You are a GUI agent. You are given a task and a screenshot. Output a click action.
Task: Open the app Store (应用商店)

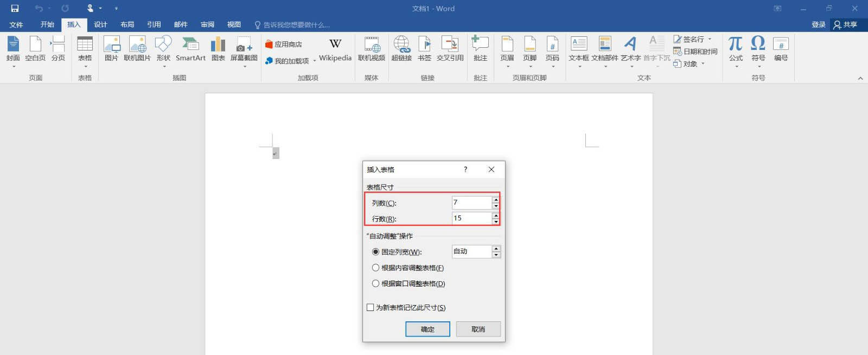click(x=283, y=45)
